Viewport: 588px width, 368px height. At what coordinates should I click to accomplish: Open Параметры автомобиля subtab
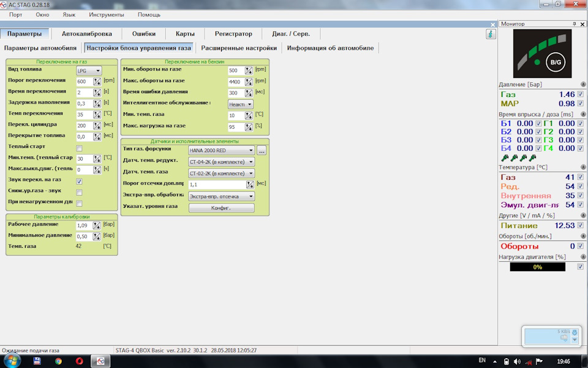click(40, 48)
